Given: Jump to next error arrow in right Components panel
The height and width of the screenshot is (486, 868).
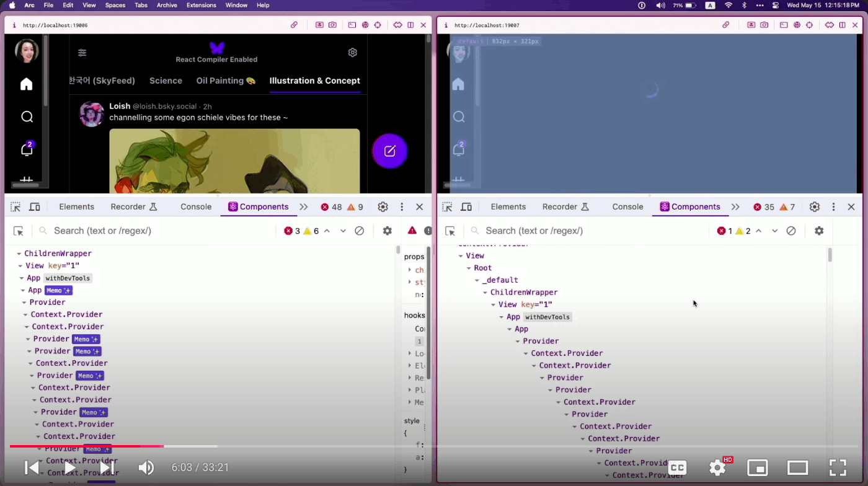Looking at the screenshot, I should pyautogui.click(x=774, y=231).
